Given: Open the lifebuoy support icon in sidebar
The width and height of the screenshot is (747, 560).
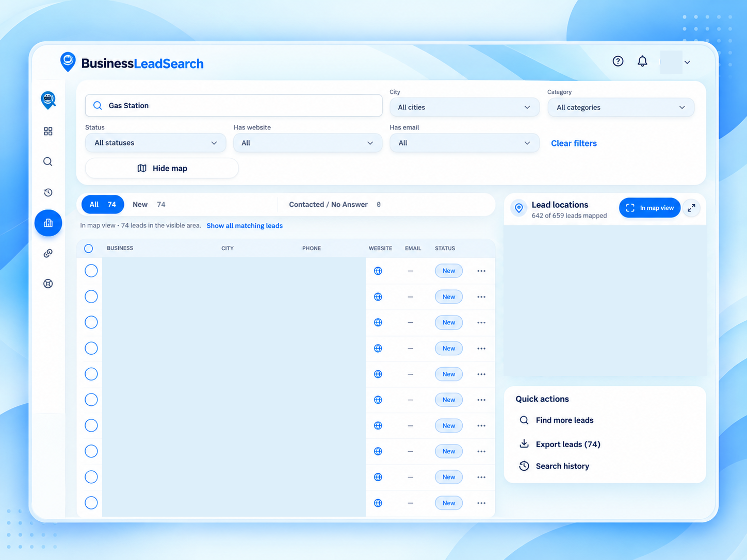Looking at the screenshot, I should 48,284.
